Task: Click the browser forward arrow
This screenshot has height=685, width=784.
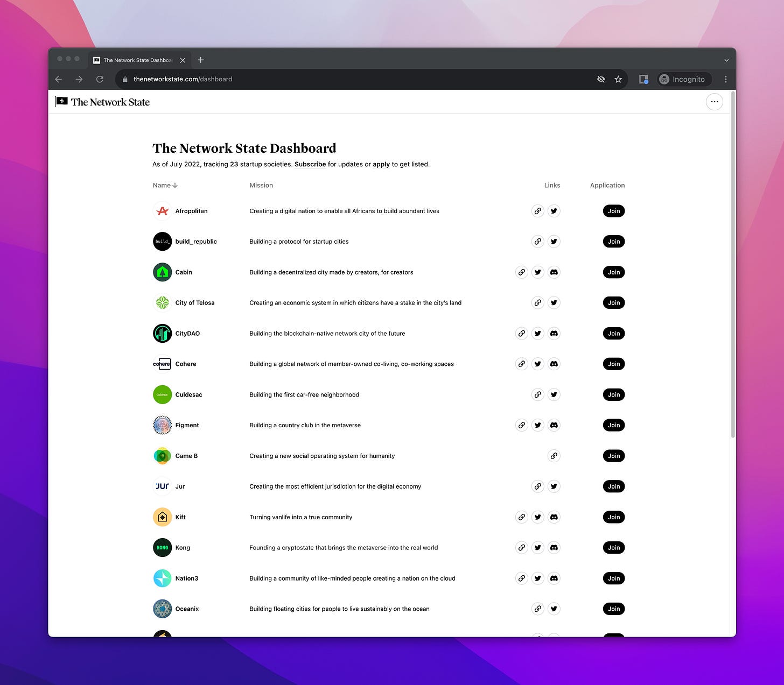Action: (79, 79)
